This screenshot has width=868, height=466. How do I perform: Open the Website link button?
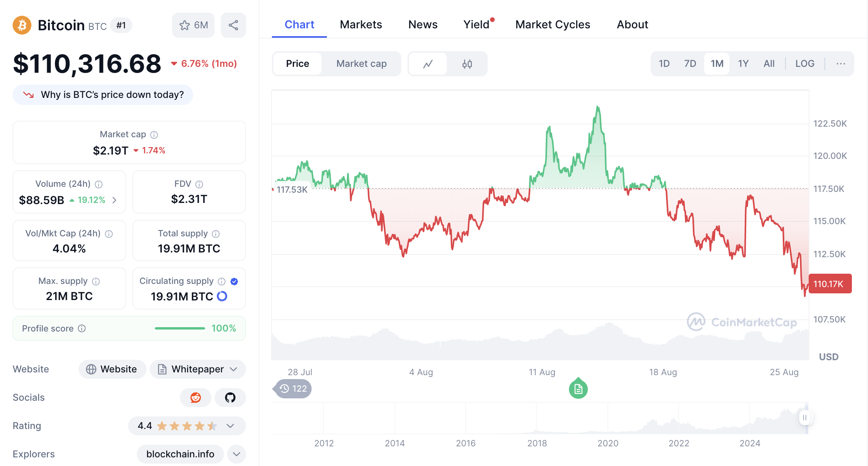[x=112, y=369]
